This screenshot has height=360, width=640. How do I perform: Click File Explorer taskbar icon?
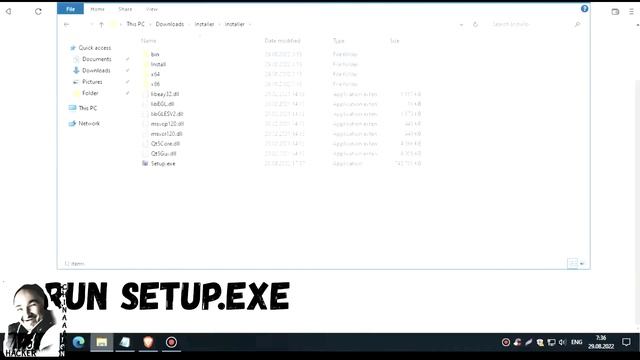[x=102, y=342]
